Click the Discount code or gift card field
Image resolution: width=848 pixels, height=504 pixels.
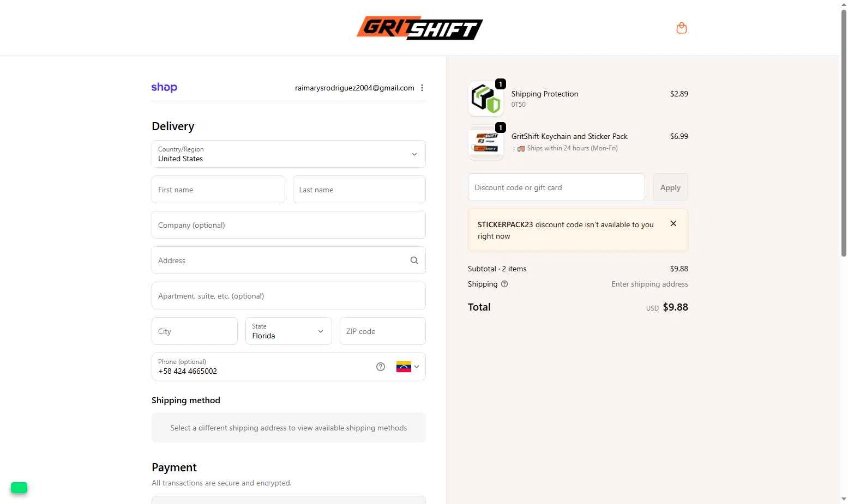[x=556, y=187]
